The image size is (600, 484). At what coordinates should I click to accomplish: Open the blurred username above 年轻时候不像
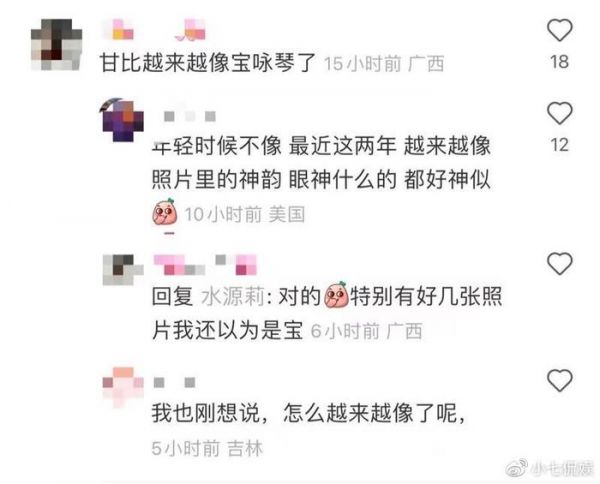(x=189, y=116)
